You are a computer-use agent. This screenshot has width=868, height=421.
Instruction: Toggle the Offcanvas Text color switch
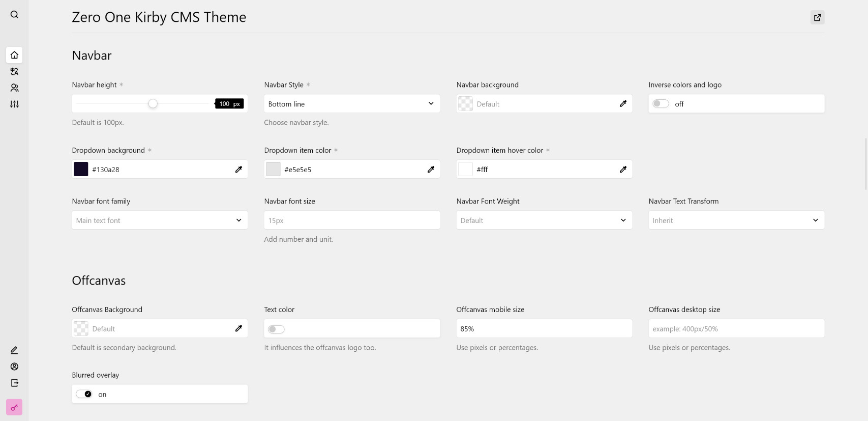pos(276,329)
